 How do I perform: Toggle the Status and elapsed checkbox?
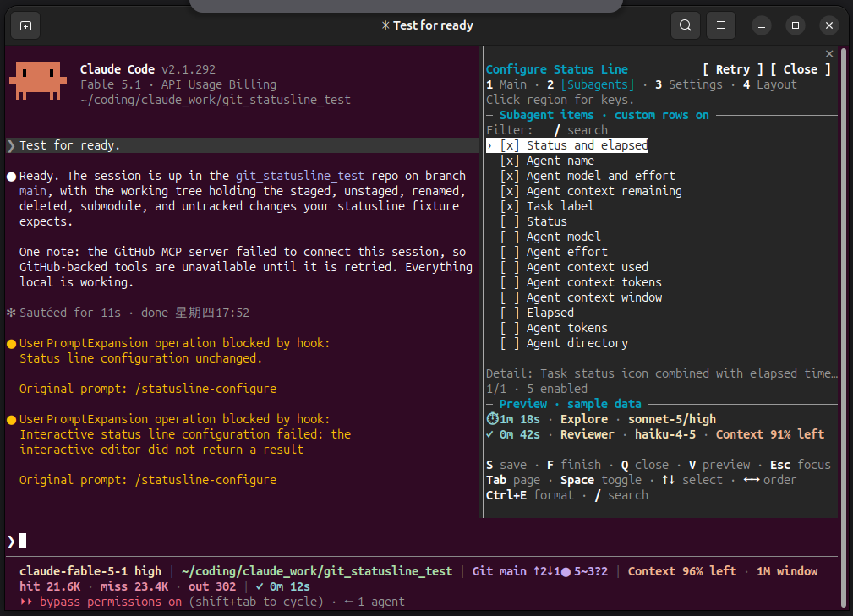pos(510,145)
